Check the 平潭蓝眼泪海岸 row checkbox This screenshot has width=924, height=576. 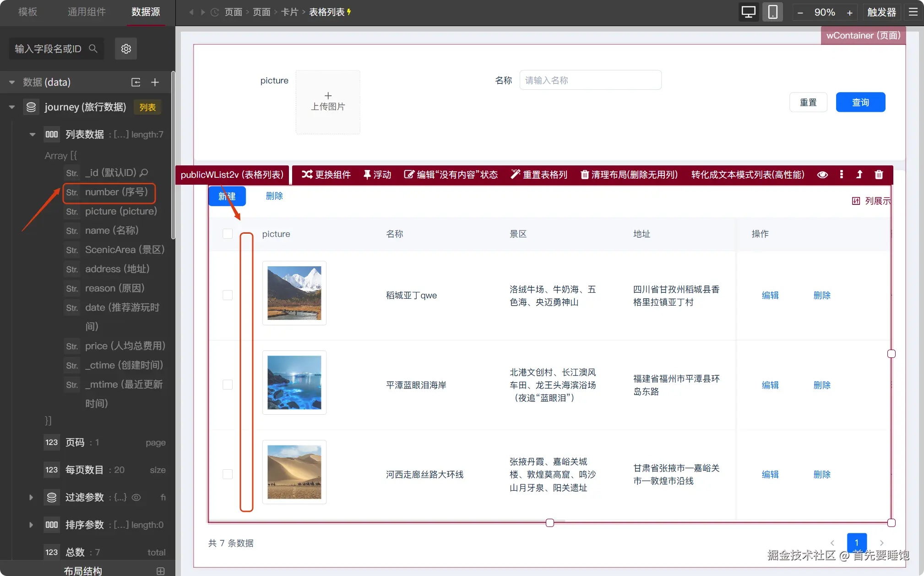tap(228, 384)
